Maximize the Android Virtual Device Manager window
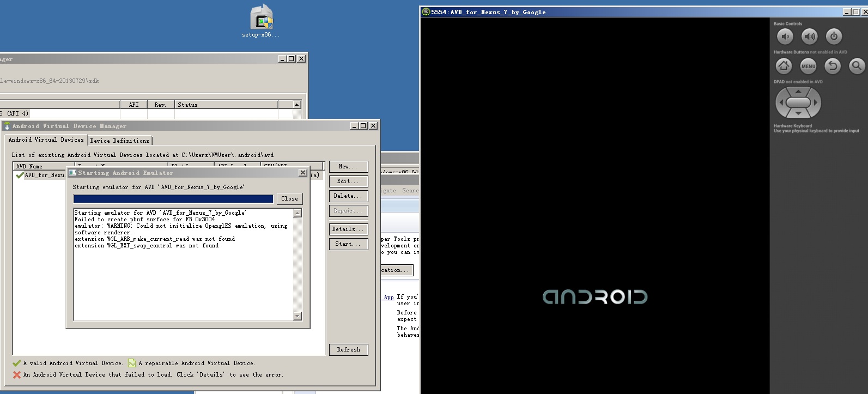The width and height of the screenshot is (868, 394). [363, 126]
